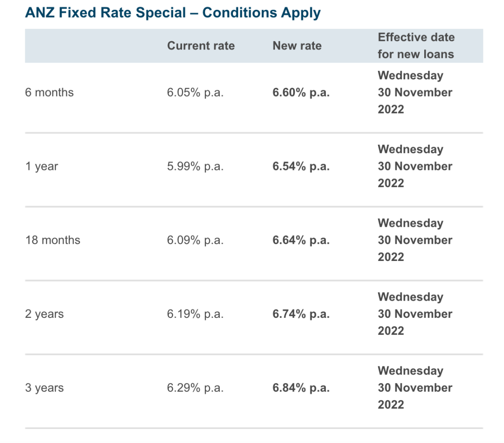Select the 2 years term label
Screen dimensions: 504x443
(44, 314)
